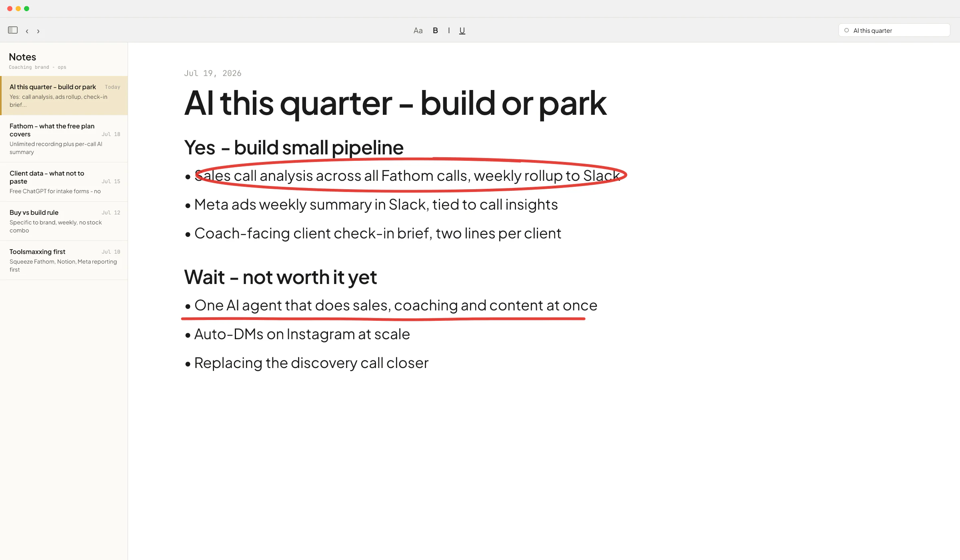Click the 'Jul 15' date on the Client data note

(111, 181)
